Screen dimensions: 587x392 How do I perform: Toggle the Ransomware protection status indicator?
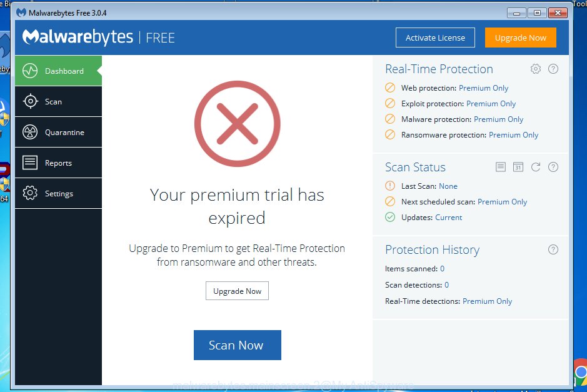pos(389,134)
